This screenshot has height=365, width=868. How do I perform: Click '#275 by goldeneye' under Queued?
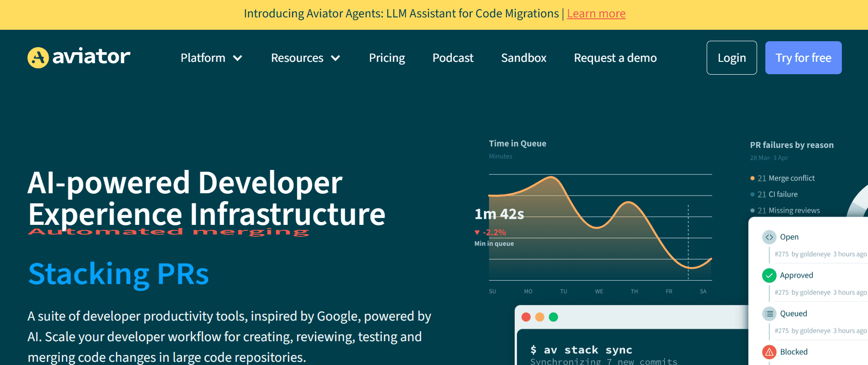click(x=802, y=331)
